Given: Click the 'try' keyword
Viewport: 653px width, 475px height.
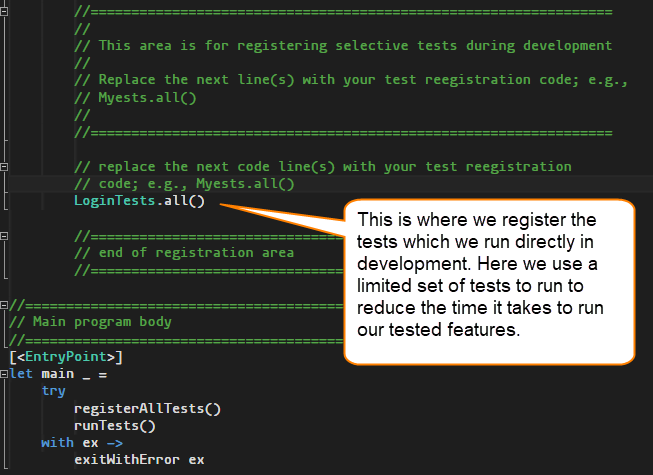Looking at the screenshot, I should pyautogui.click(x=54, y=391).
